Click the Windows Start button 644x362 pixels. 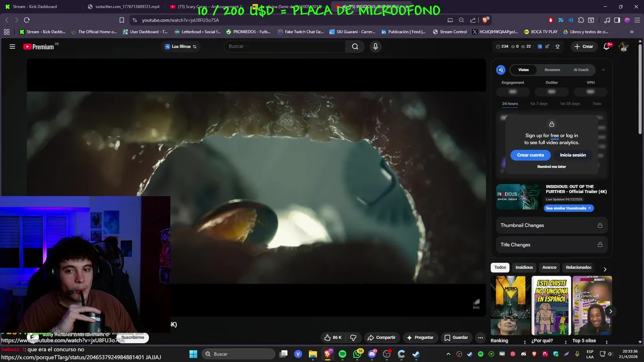coord(193,354)
